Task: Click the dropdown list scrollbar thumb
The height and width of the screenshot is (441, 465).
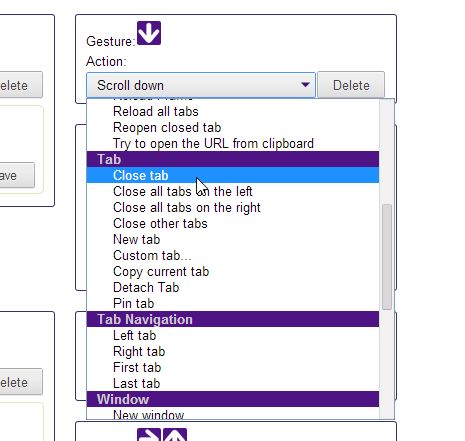Action: [x=387, y=257]
